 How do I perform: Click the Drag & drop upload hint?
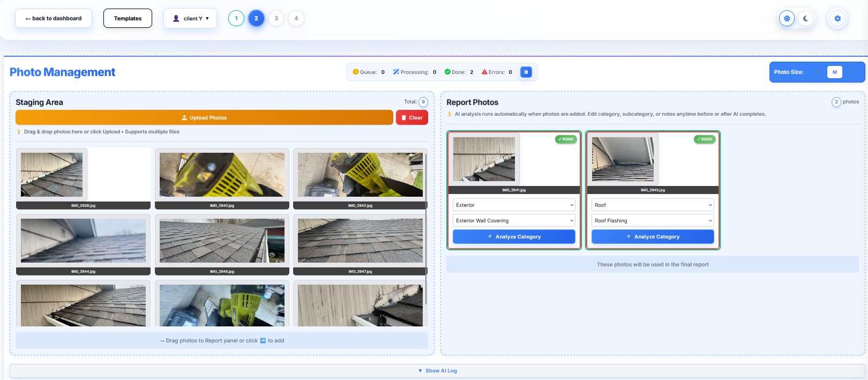point(101,132)
